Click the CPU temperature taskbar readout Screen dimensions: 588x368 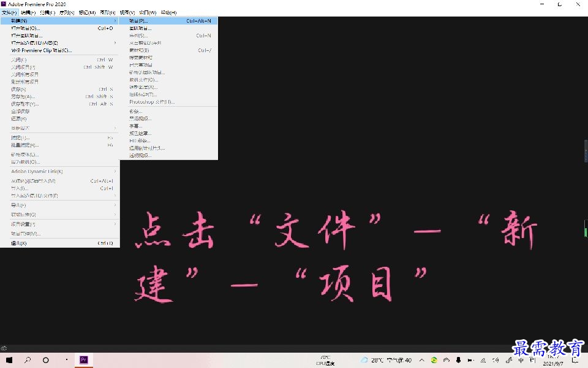coord(325,361)
